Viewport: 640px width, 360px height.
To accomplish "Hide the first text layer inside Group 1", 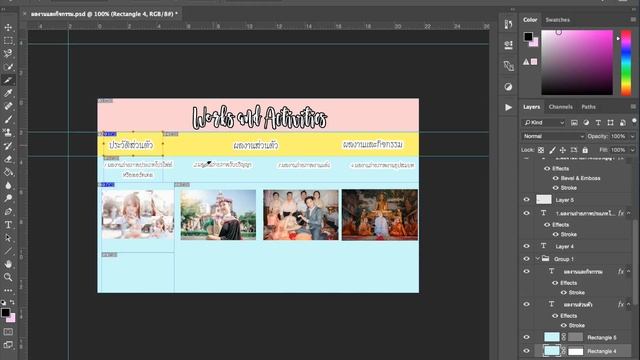I will coord(527,271).
